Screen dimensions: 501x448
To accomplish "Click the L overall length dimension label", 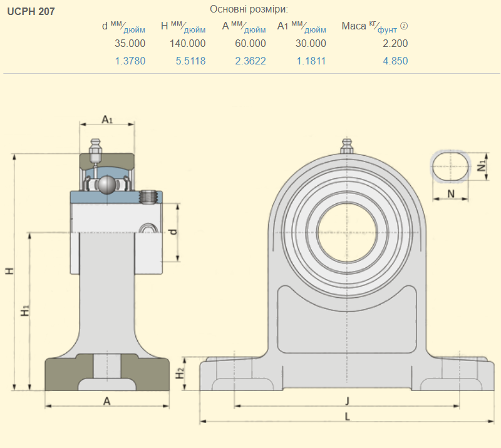I will [x=346, y=415].
